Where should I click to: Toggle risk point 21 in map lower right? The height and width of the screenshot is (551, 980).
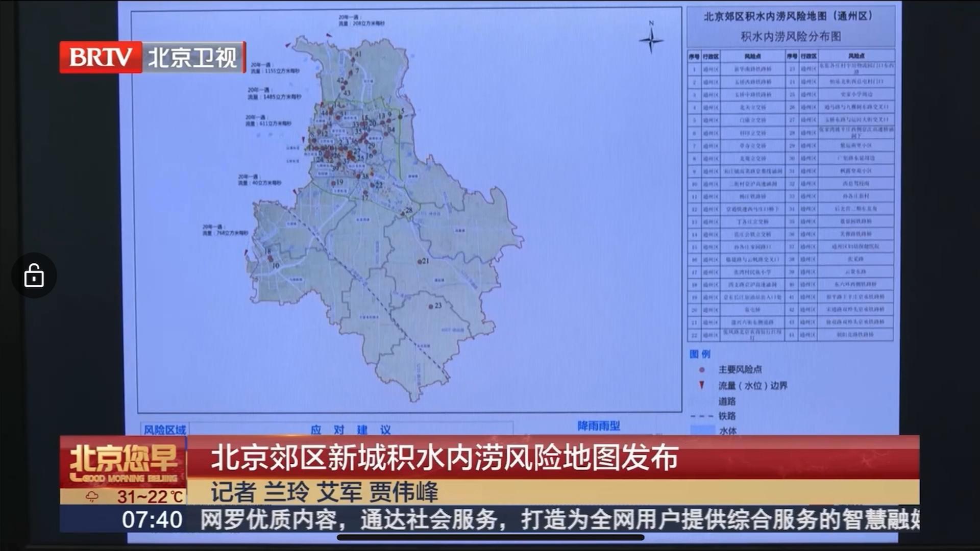(x=420, y=262)
